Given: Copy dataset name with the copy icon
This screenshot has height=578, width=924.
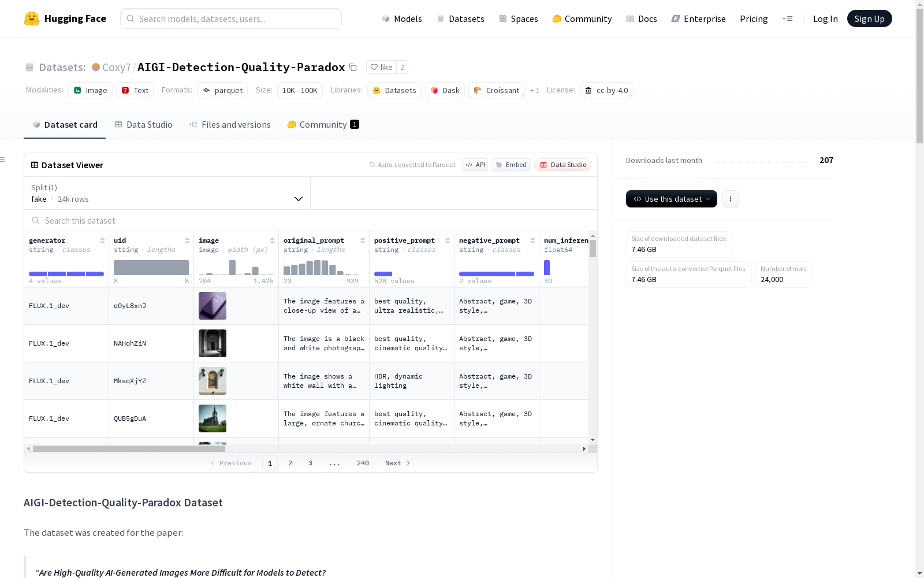Looking at the screenshot, I should pyautogui.click(x=353, y=67).
